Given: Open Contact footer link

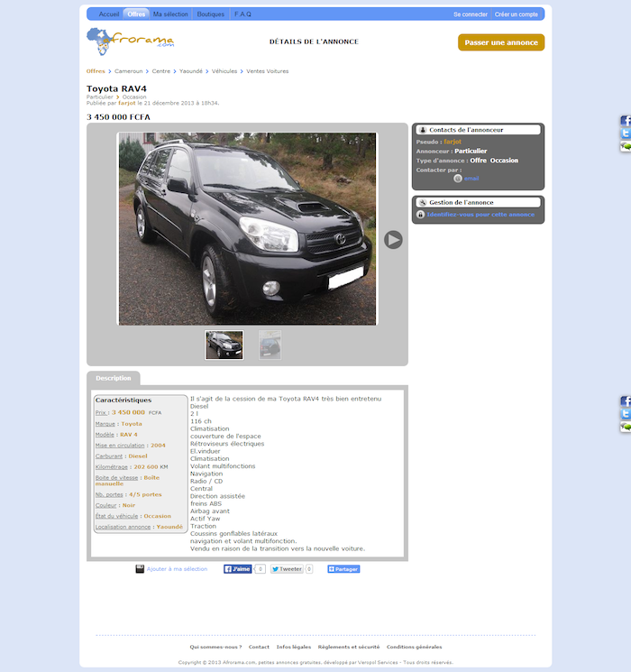Looking at the screenshot, I should 259,647.
